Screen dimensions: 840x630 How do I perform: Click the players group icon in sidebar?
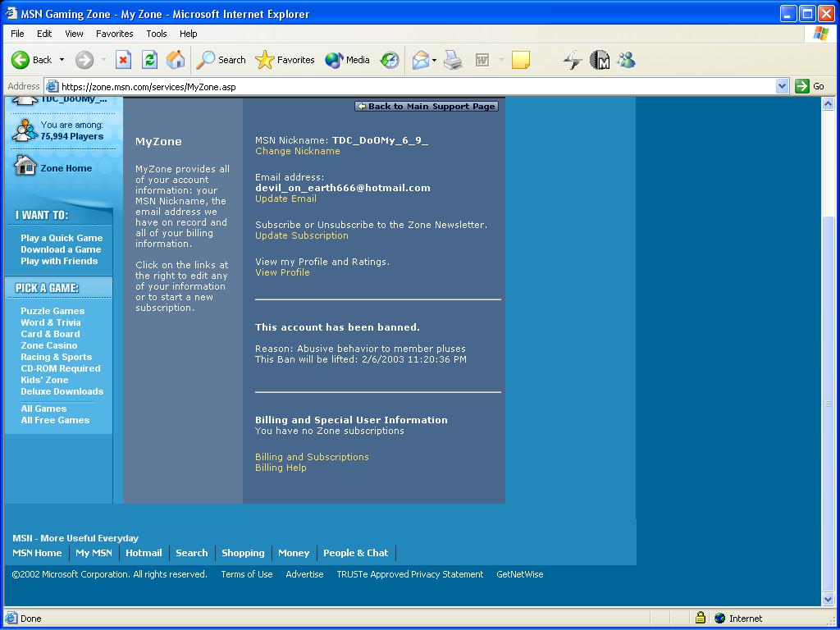(x=25, y=130)
